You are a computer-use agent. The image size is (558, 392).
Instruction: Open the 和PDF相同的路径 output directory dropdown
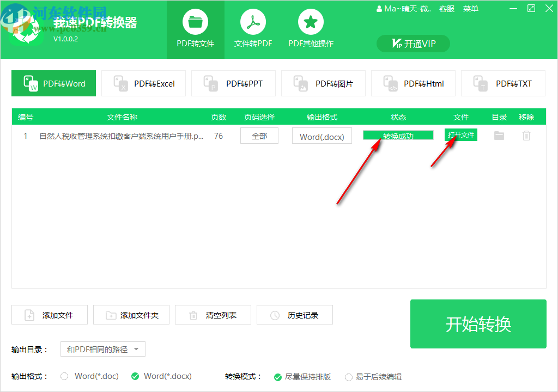point(102,349)
